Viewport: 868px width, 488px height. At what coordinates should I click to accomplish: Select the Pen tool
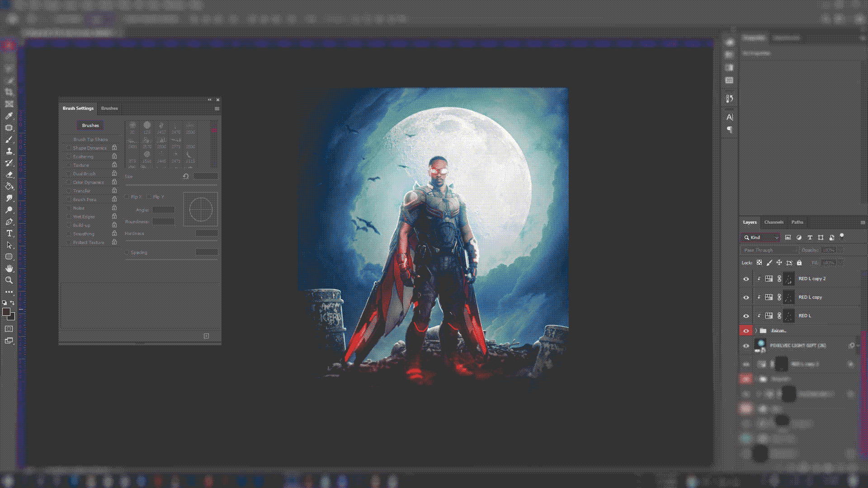9,221
